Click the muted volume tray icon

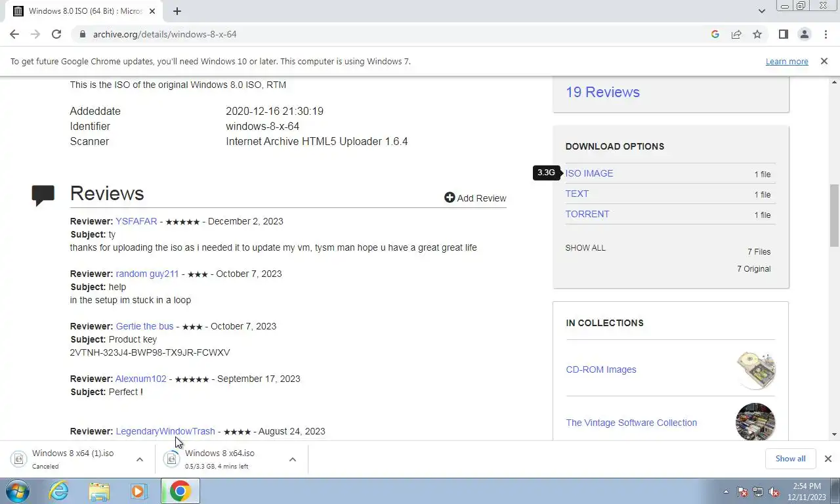pyautogui.click(x=774, y=492)
